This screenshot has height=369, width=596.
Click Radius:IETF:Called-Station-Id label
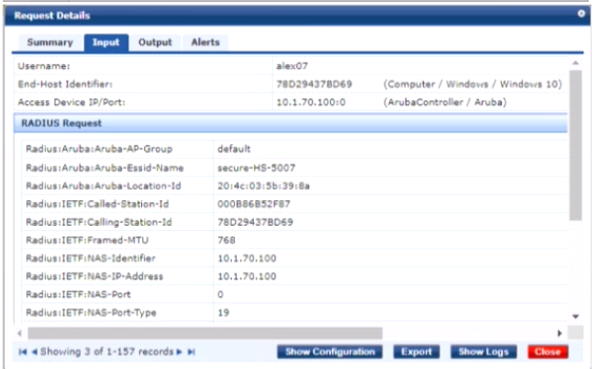coord(97,204)
